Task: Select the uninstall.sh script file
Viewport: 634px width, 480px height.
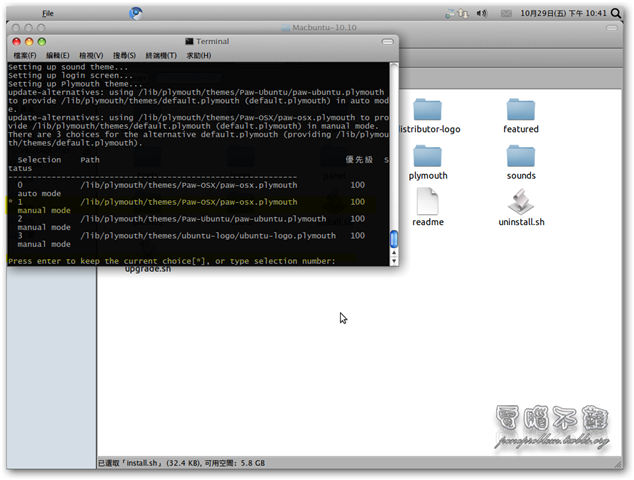Action: point(520,203)
